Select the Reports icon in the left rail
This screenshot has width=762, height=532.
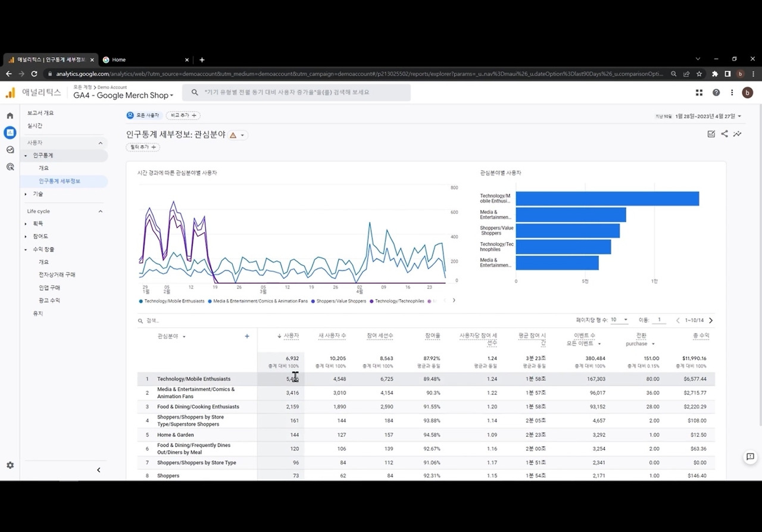click(10, 133)
